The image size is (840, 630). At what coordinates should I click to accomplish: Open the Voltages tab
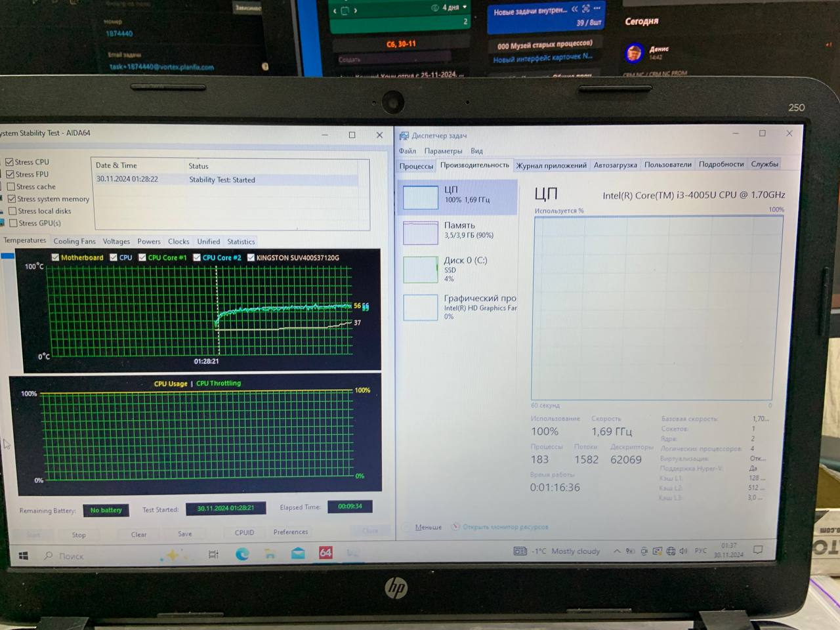point(116,241)
